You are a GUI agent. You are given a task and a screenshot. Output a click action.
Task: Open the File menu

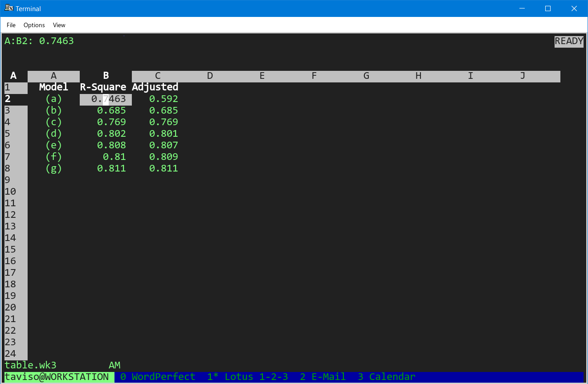tap(11, 25)
